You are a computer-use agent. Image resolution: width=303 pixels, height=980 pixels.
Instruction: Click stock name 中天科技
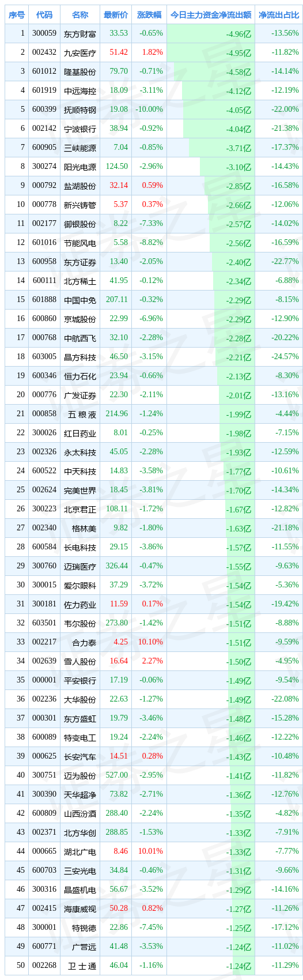click(80, 472)
